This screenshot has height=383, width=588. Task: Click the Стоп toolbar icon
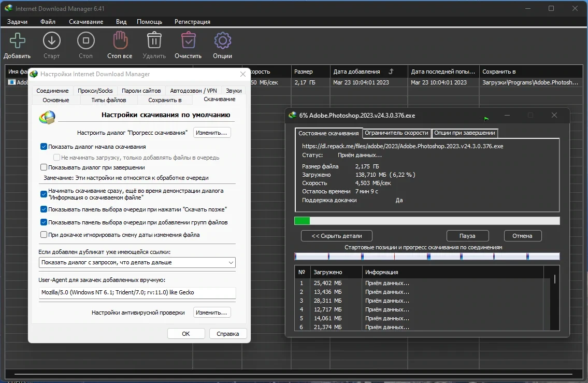(x=86, y=41)
